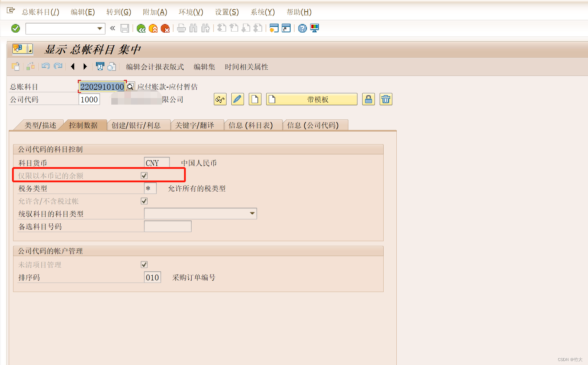The image size is (588, 365).
Task: Click the glasses display/change toggle icon
Action: point(220,99)
